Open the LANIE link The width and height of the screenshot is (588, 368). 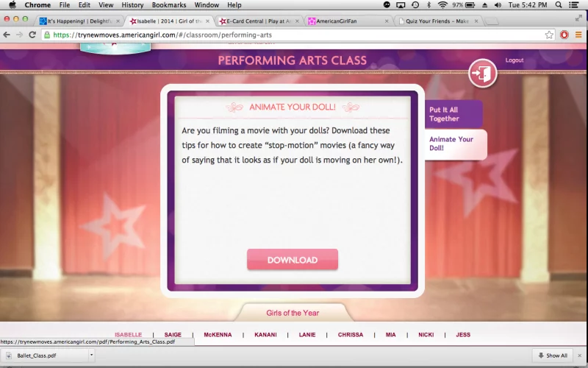pyautogui.click(x=307, y=335)
